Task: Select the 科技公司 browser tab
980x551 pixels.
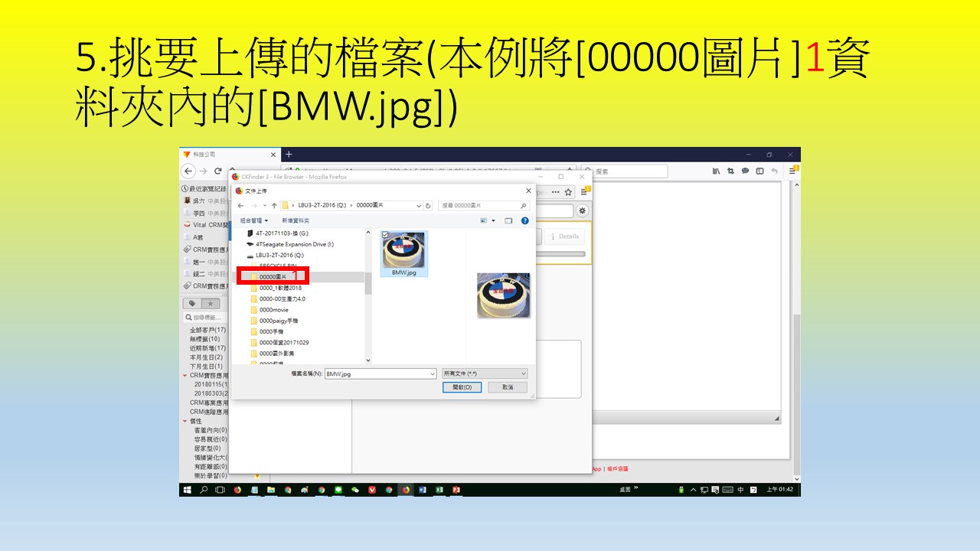Action: coord(228,155)
